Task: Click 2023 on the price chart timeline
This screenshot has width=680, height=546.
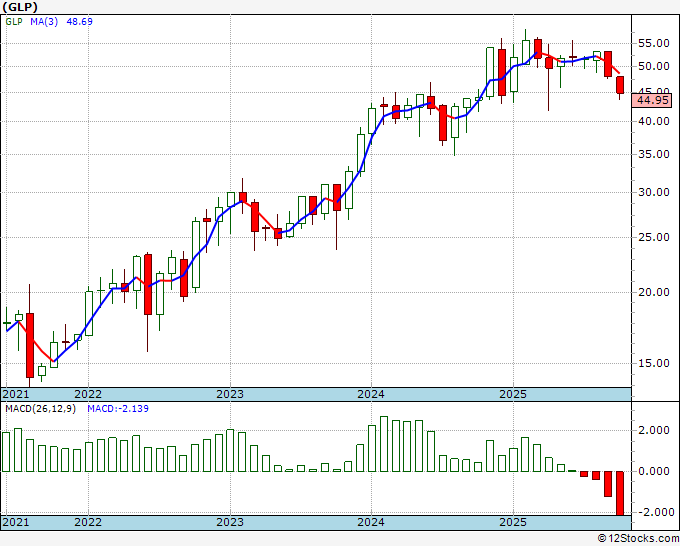Action: pyautogui.click(x=230, y=394)
